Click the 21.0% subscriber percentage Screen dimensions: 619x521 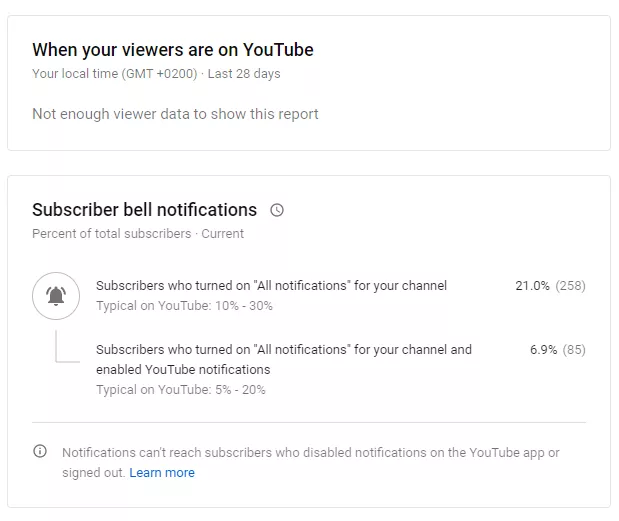[532, 286]
